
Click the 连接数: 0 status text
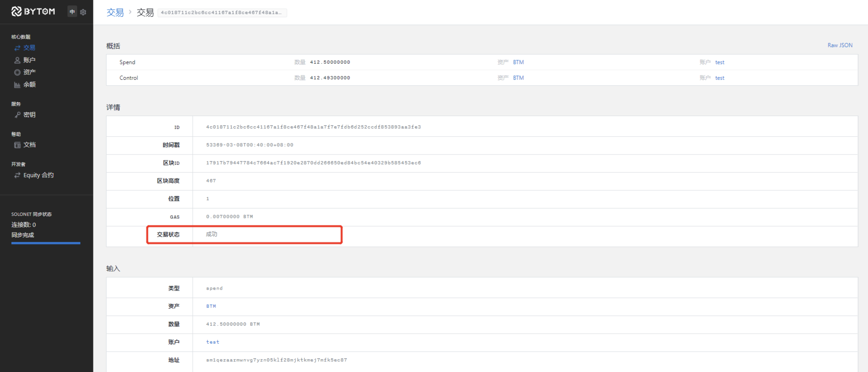click(23, 225)
